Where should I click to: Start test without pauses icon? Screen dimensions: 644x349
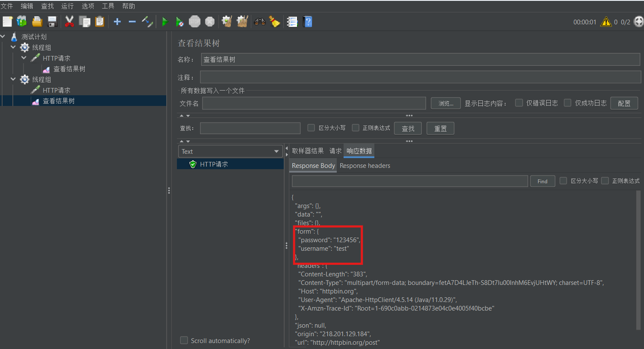coord(179,21)
